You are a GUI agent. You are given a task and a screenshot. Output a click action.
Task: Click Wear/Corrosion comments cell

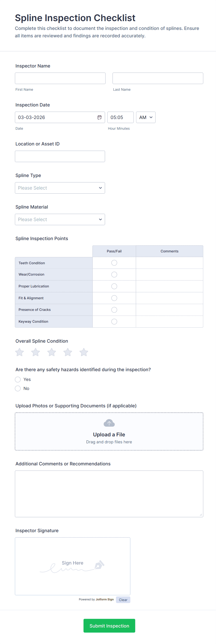pyautogui.click(x=169, y=274)
